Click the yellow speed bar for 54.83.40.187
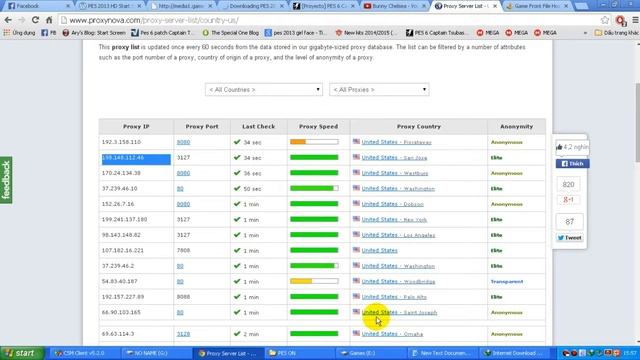This screenshot has height=360, width=640. 314,281
